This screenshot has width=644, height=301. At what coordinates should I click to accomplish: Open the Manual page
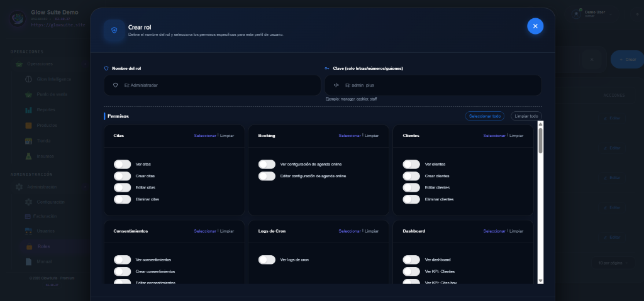click(x=45, y=262)
